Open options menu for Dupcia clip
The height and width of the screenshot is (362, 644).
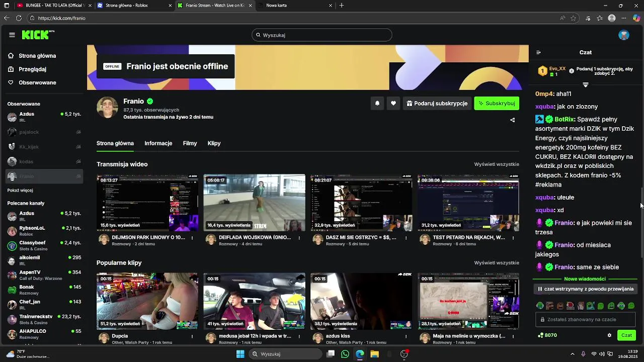point(192,336)
